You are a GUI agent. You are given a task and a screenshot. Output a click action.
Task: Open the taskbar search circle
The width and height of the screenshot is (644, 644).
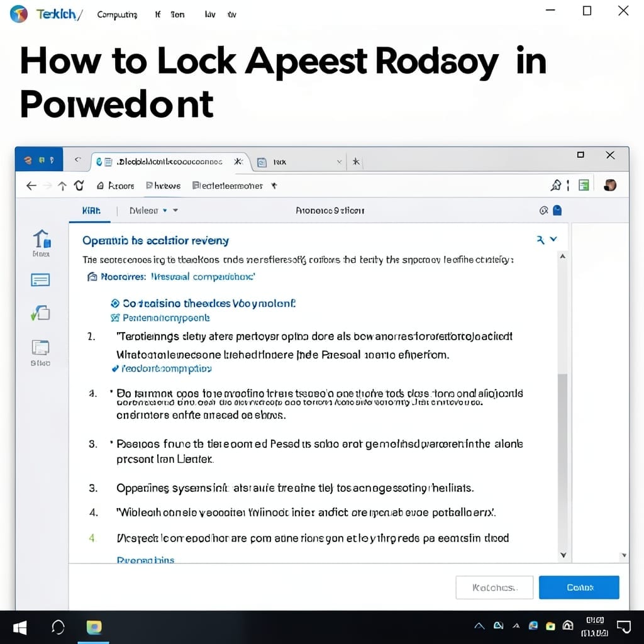[x=58, y=628]
